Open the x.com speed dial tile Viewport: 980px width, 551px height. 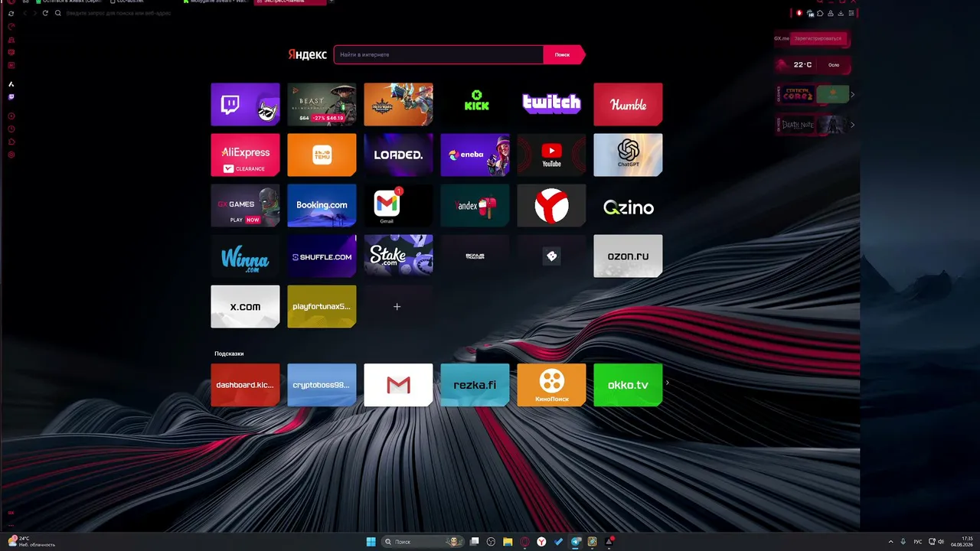pos(245,306)
